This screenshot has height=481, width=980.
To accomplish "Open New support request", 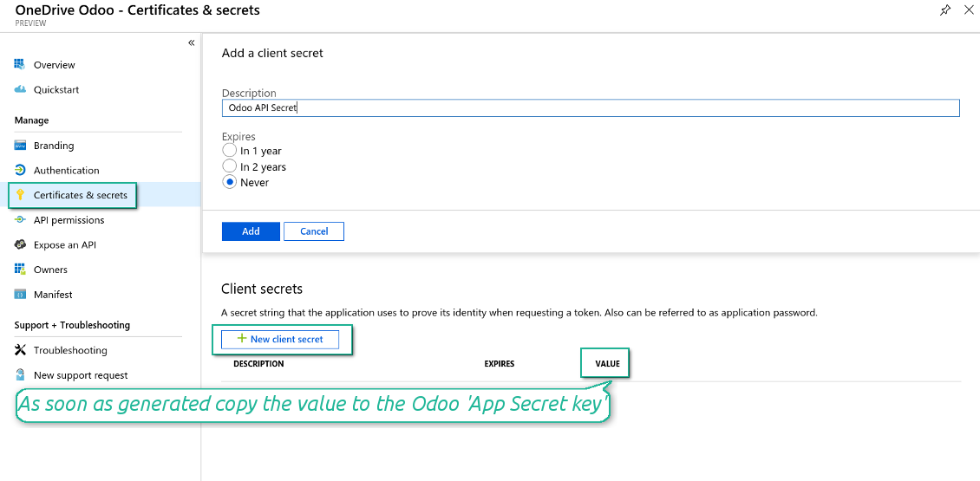I will pos(80,375).
